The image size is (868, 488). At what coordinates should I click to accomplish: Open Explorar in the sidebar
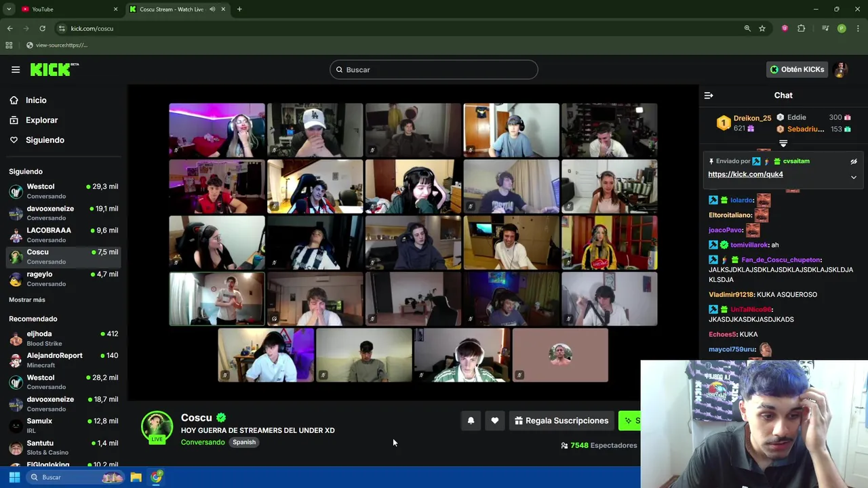[x=41, y=120]
